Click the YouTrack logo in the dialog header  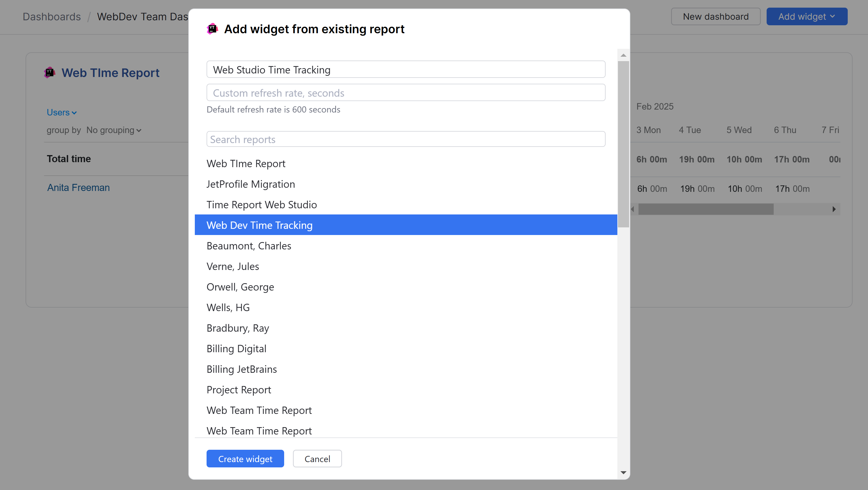click(212, 29)
